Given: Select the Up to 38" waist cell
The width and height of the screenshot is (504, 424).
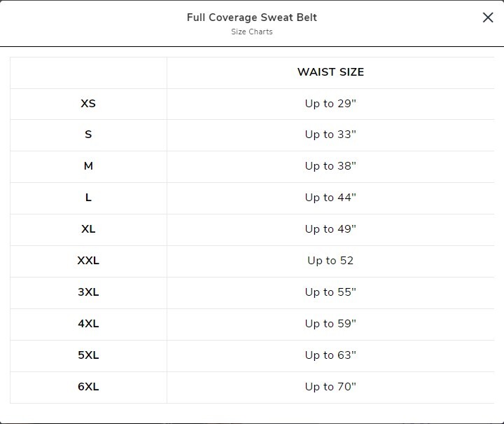Looking at the screenshot, I should coord(330,166).
